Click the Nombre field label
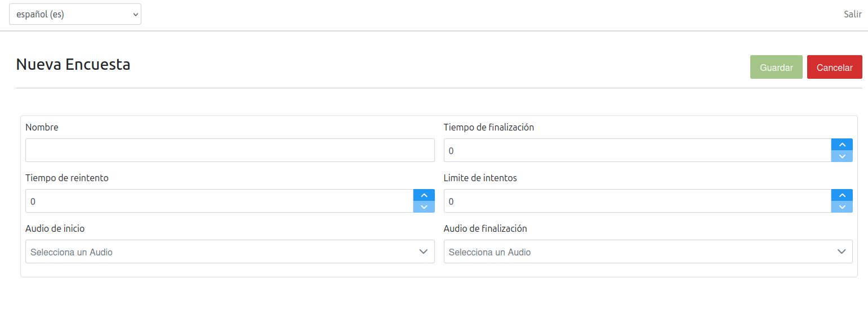868x310 pixels. pyautogui.click(x=42, y=127)
